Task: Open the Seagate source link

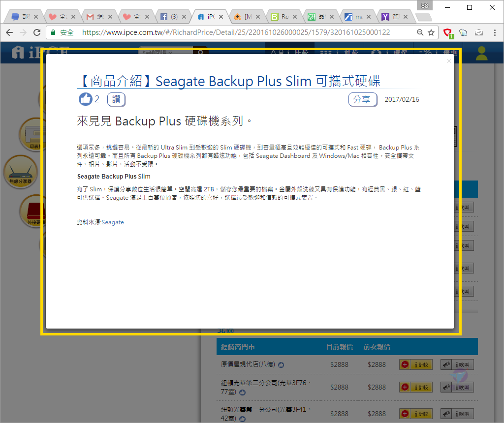Action: click(x=113, y=222)
